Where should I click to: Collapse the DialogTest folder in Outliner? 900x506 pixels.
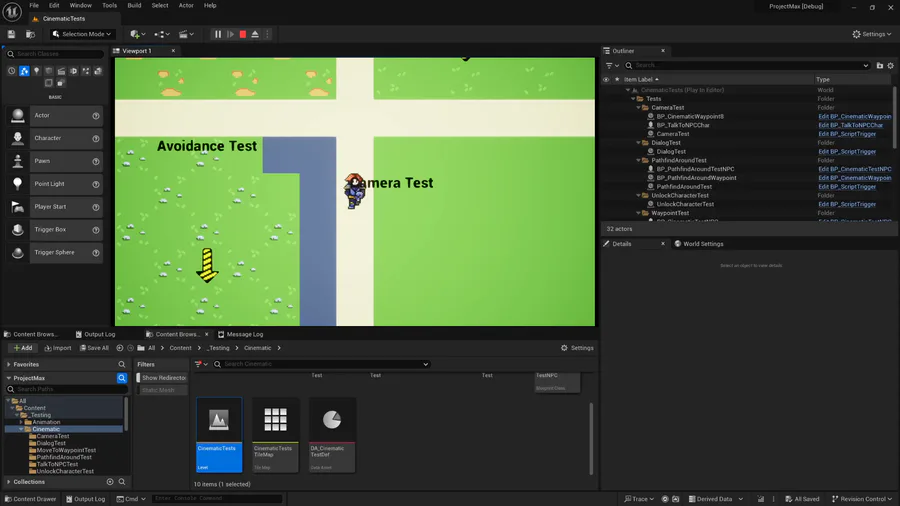pyautogui.click(x=638, y=143)
